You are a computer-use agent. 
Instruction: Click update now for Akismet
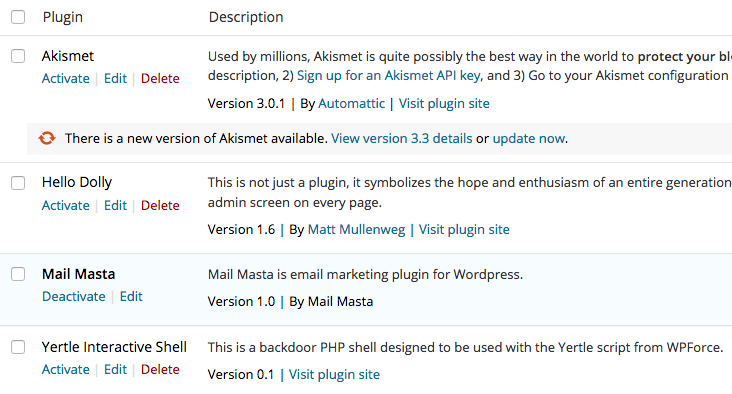pyautogui.click(x=529, y=139)
